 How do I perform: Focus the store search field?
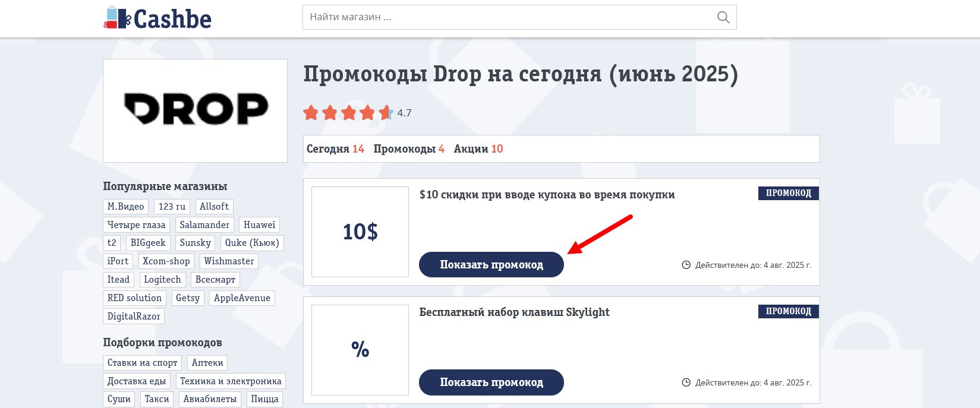(x=519, y=17)
